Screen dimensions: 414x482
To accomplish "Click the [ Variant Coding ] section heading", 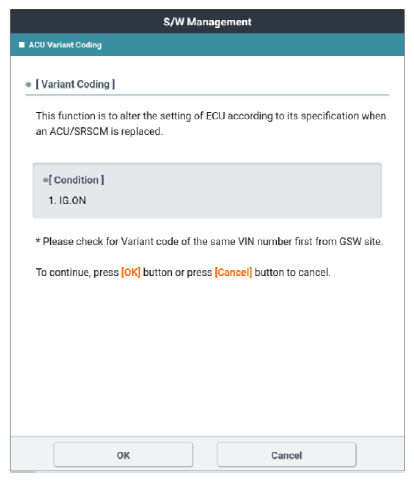I will pyautogui.click(x=75, y=84).
